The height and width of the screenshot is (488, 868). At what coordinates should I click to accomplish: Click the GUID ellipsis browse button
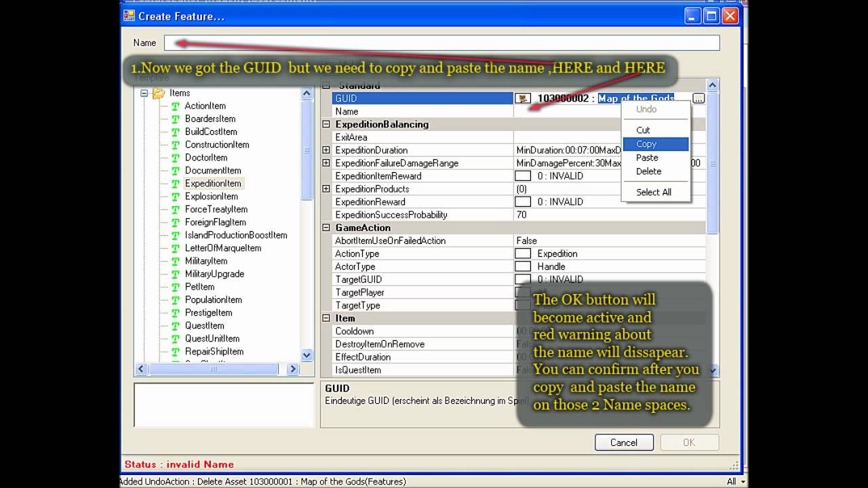(x=698, y=99)
